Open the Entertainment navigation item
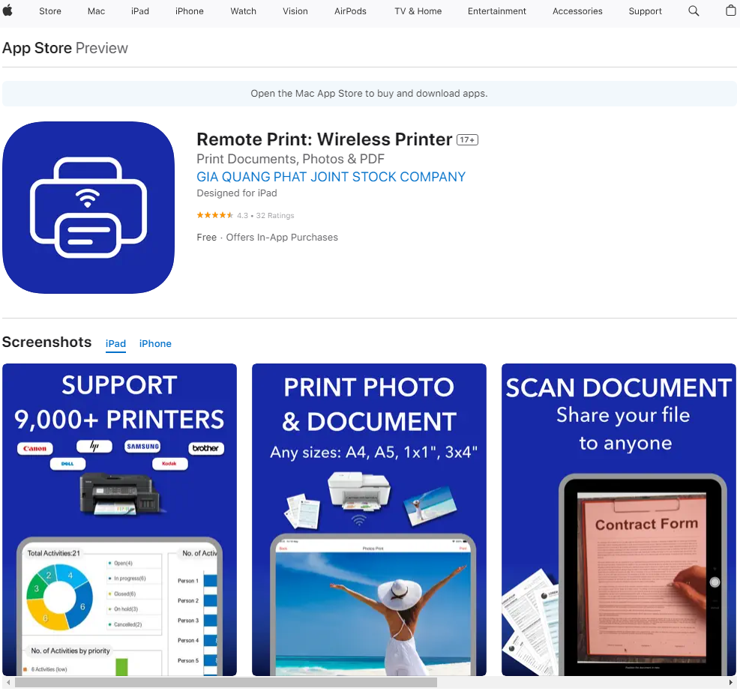This screenshot has height=700, width=740. coord(496,10)
